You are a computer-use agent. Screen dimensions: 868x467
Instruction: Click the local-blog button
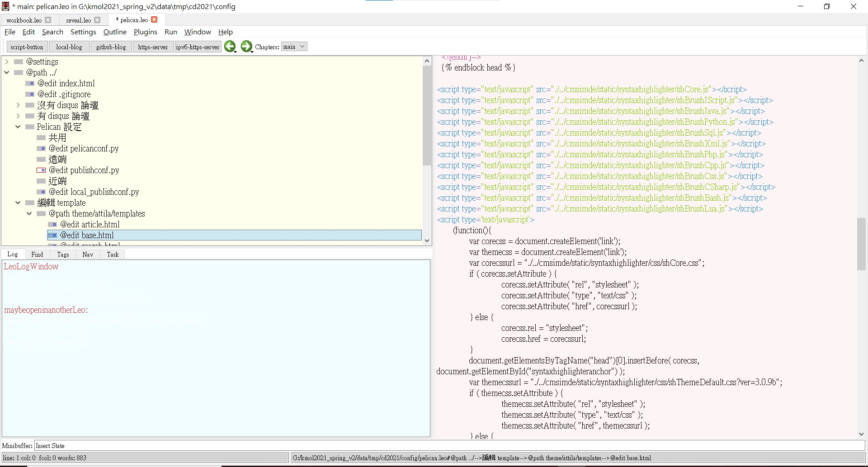(69, 47)
